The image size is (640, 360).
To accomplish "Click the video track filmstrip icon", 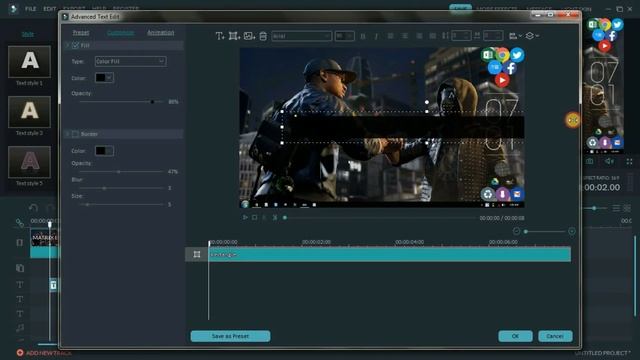I will click(20, 242).
